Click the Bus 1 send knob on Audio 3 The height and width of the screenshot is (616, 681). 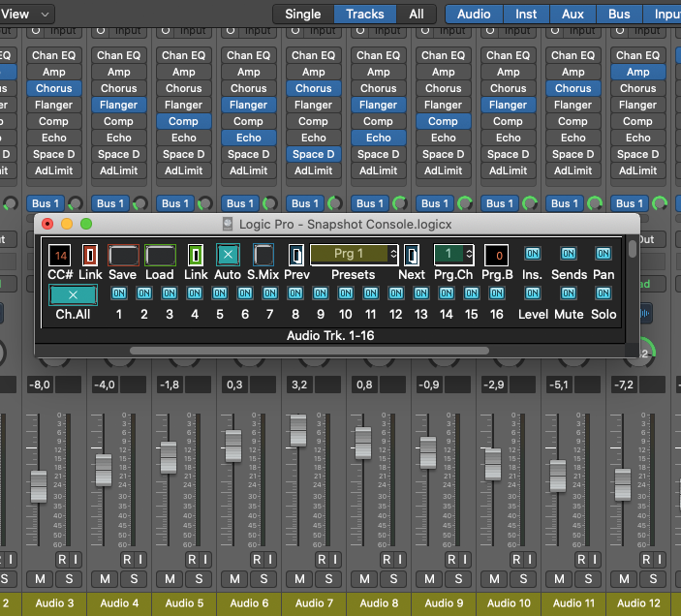pos(75,203)
